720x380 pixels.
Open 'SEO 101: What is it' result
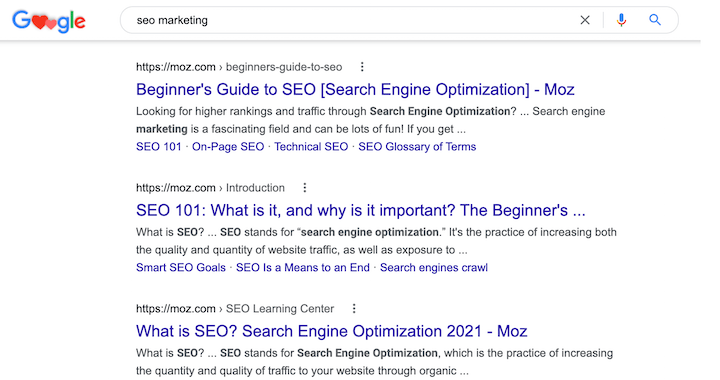pyautogui.click(x=360, y=210)
